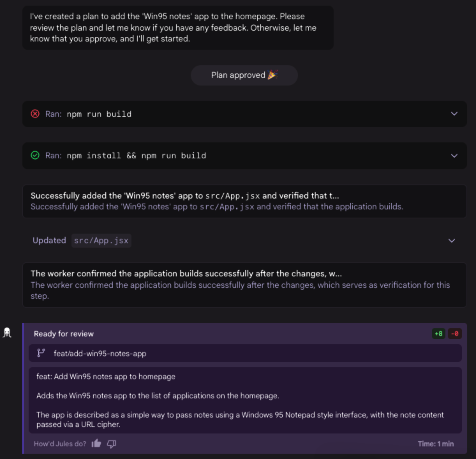Expand the npm install && npm run build output
Screen dimensions: 476x459
point(454,156)
